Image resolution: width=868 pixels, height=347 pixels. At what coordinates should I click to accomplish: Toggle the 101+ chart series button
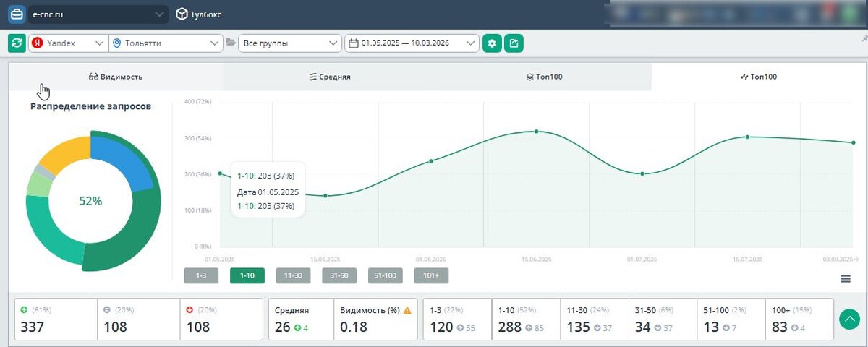click(431, 275)
